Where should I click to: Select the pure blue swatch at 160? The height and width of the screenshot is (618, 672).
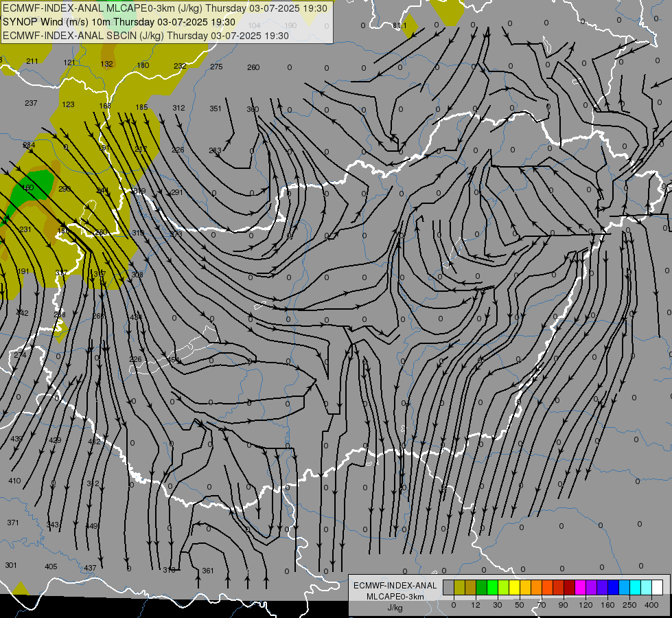[614, 588]
